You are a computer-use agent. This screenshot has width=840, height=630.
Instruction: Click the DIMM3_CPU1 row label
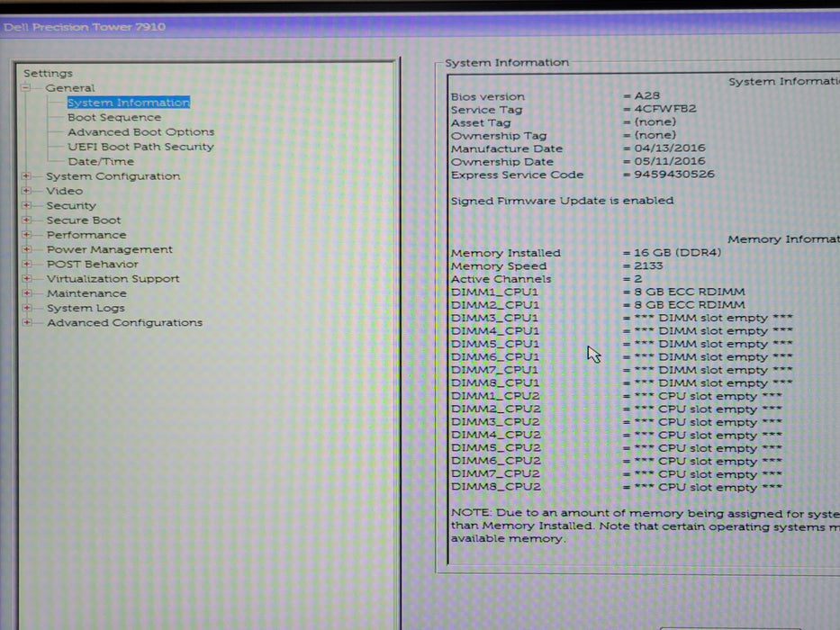[494, 319]
